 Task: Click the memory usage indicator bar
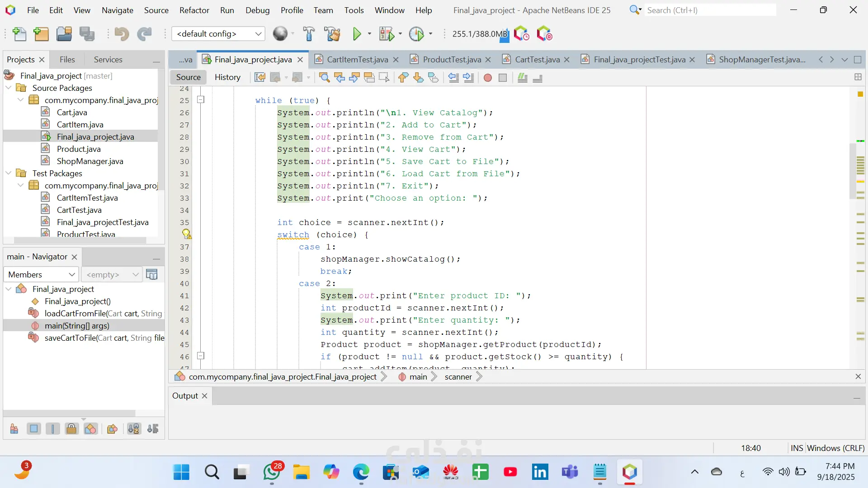[480, 34]
